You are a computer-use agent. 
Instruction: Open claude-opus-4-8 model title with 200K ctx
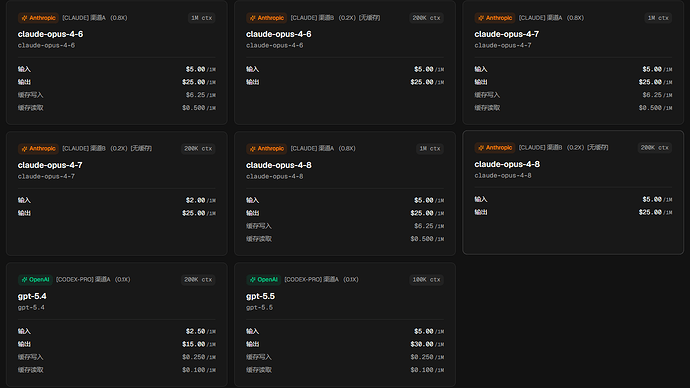(x=507, y=164)
